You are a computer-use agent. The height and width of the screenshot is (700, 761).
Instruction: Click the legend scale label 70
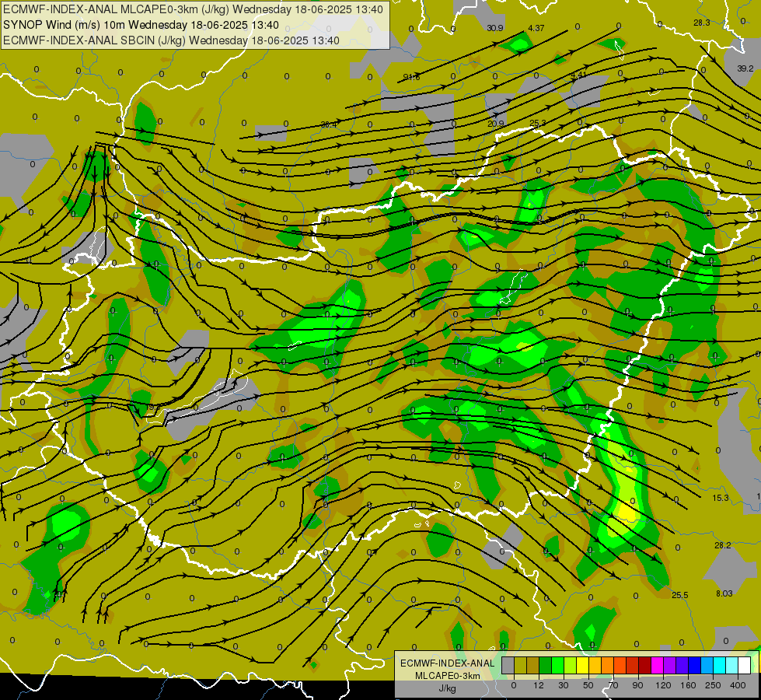pos(613,685)
